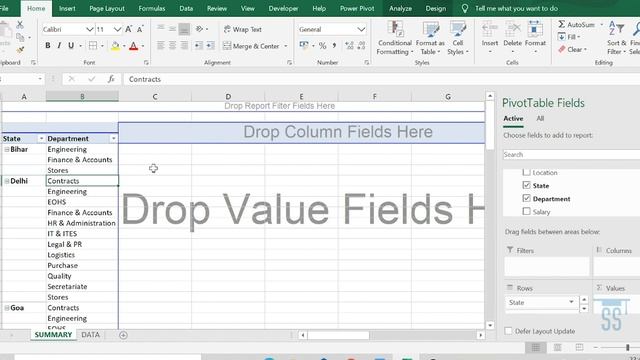
Task: Click Increase Decimal icon
Action: pyautogui.click(x=349, y=46)
